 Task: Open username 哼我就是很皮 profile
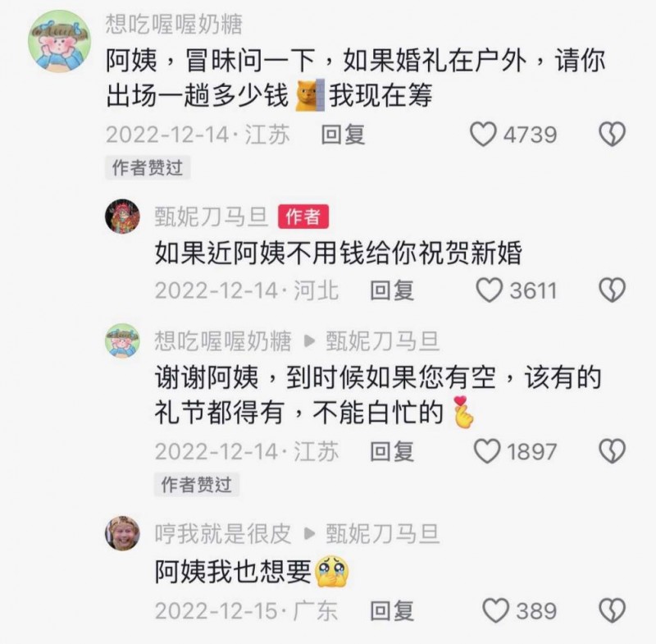(222, 533)
